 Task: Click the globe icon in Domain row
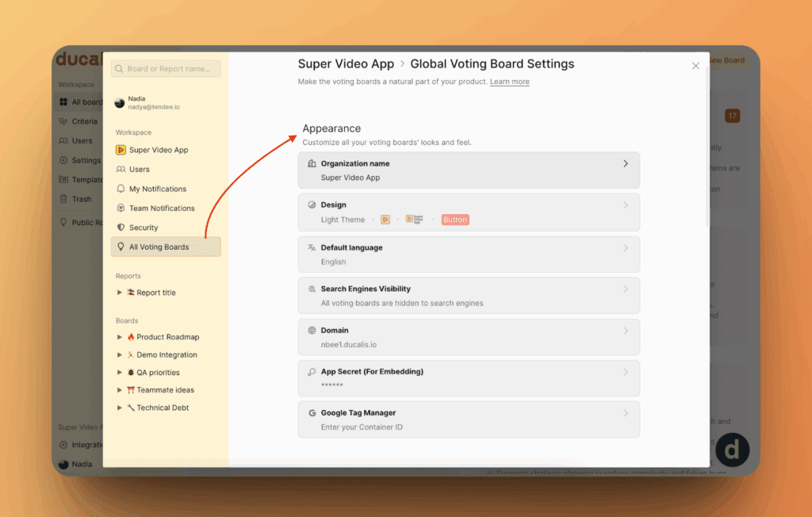click(x=312, y=331)
